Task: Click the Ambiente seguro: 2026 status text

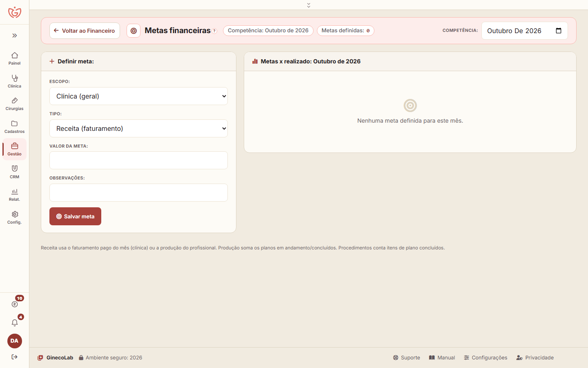Action: coord(111,358)
